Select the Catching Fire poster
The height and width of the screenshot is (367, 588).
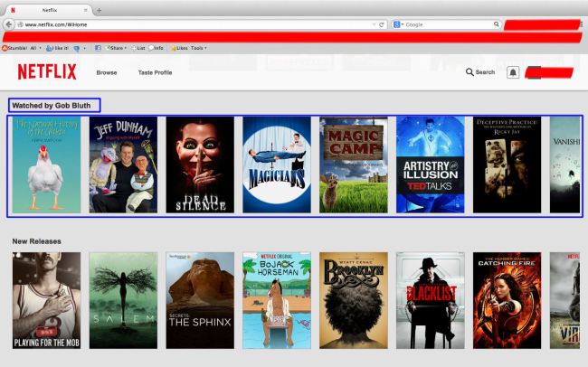click(507, 300)
